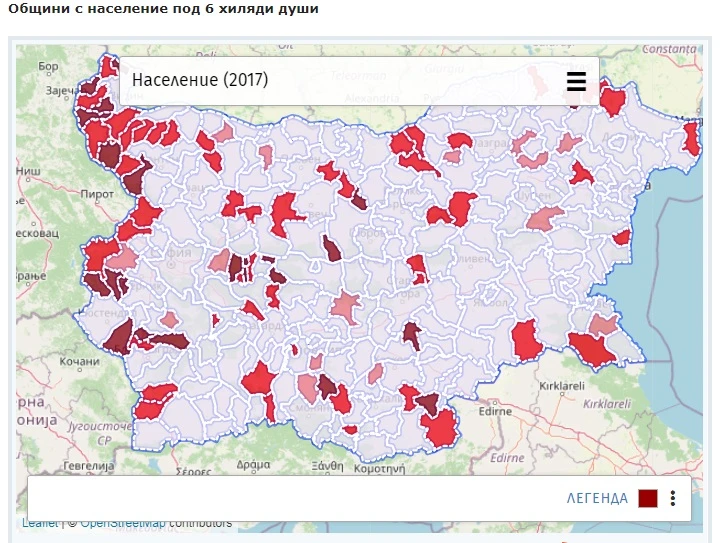The width and height of the screenshot is (721, 543).
Task: Click the Κομοτηνή city label
Action: 385,466
